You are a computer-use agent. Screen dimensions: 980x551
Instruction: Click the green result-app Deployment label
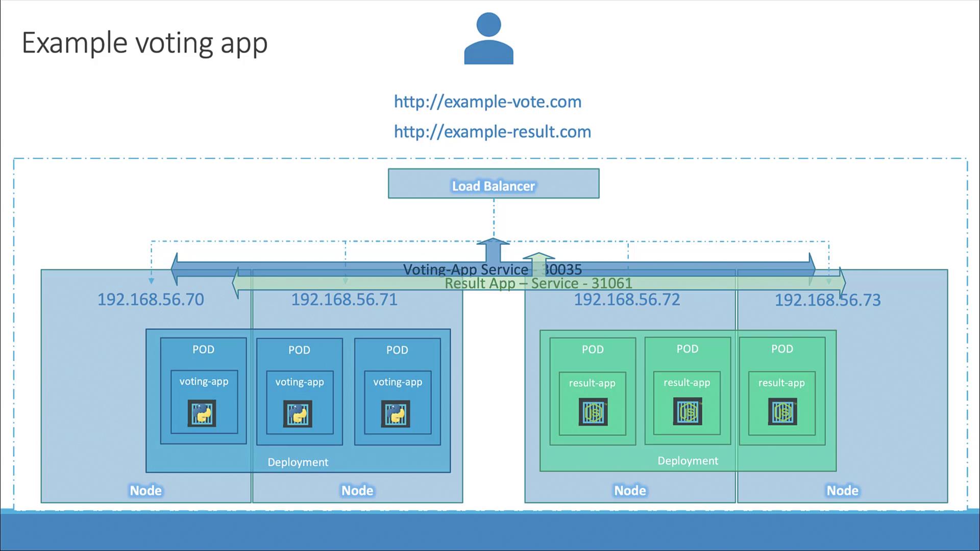pyautogui.click(x=688, y=461)
